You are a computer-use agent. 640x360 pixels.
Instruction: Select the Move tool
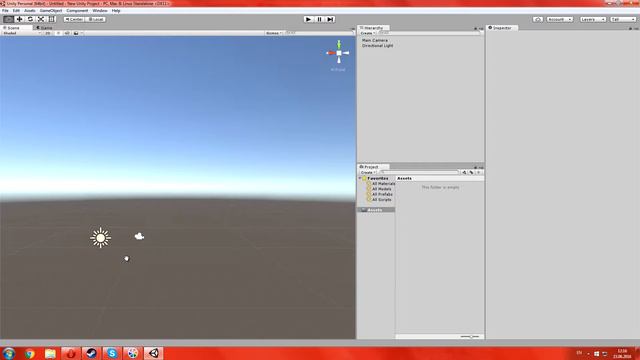[x=19, y=19]
